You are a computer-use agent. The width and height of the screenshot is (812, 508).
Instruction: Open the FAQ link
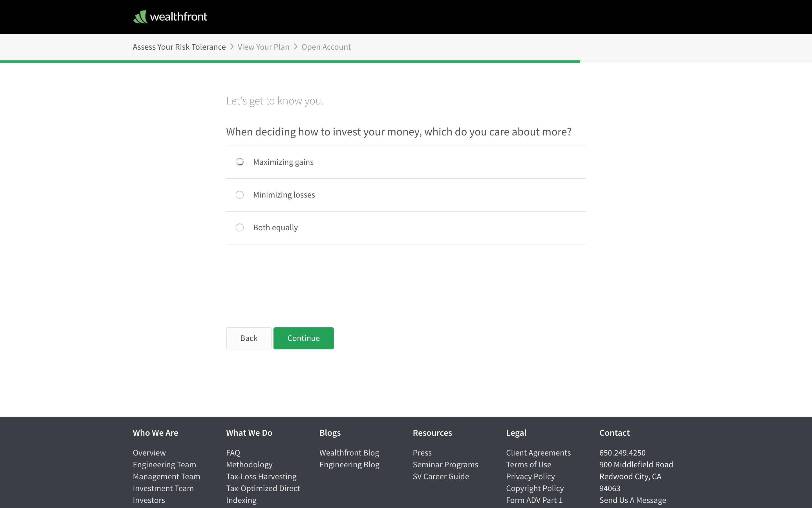(x=233, y=453)
